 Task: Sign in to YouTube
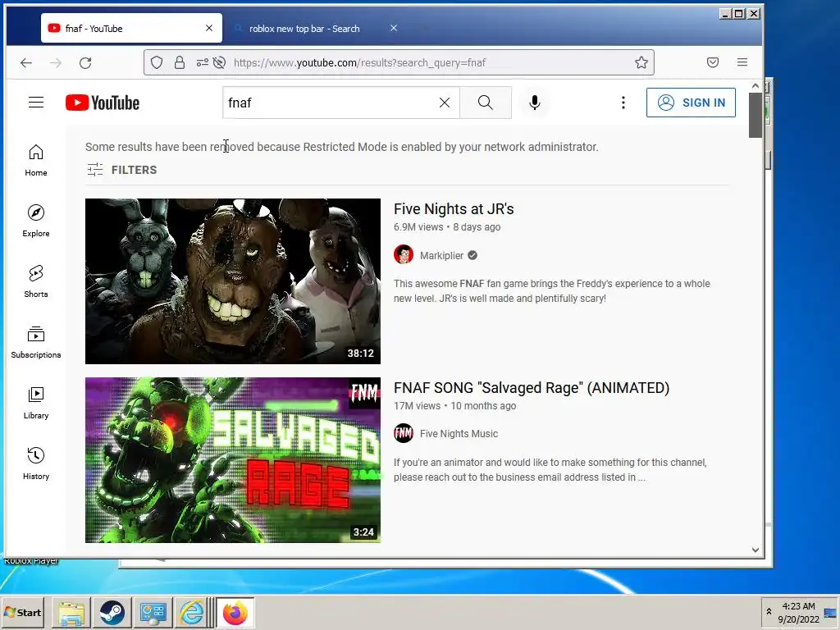pyautogui.click(x=691, y=103)
